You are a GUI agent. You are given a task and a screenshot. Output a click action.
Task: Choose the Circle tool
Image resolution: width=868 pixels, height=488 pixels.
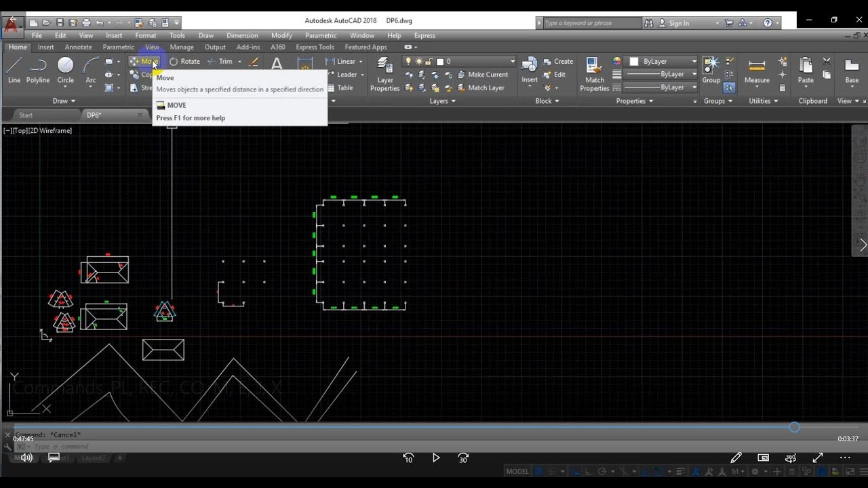pos(65,70)
